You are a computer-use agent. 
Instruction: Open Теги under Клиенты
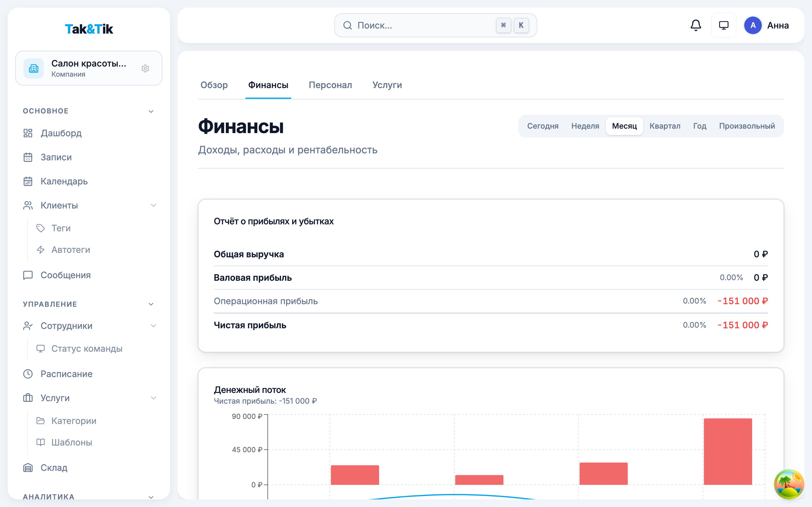coord(61,228)
